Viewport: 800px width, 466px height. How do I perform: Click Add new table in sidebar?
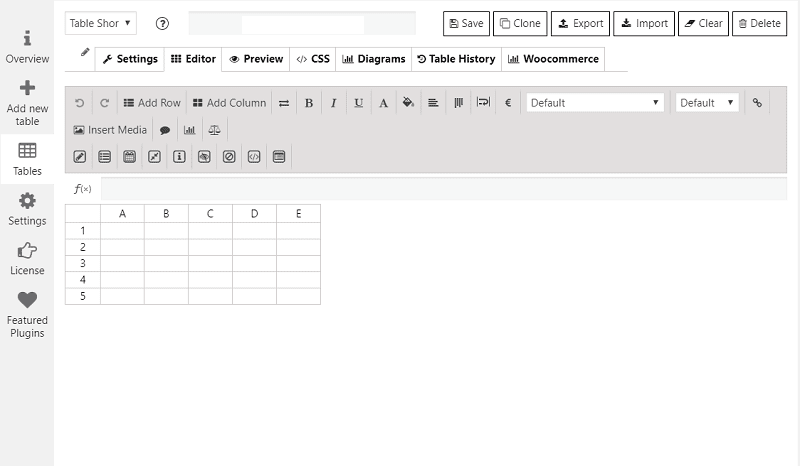click(27, 103)
